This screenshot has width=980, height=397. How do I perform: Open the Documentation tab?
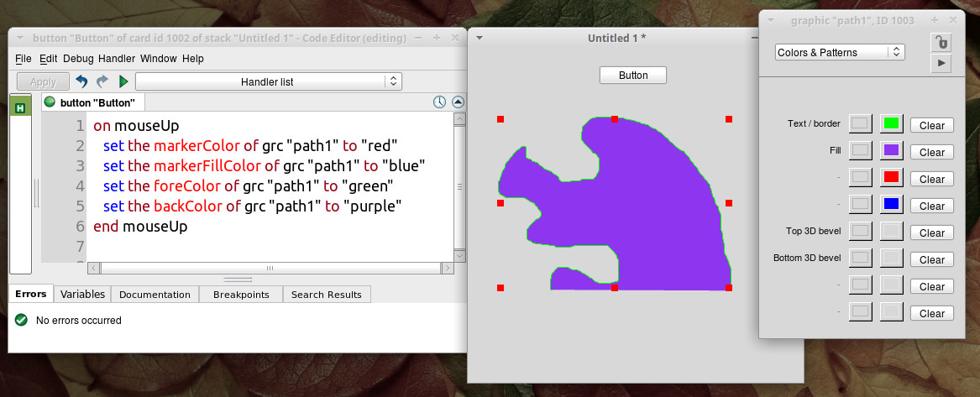click(155, 295)
